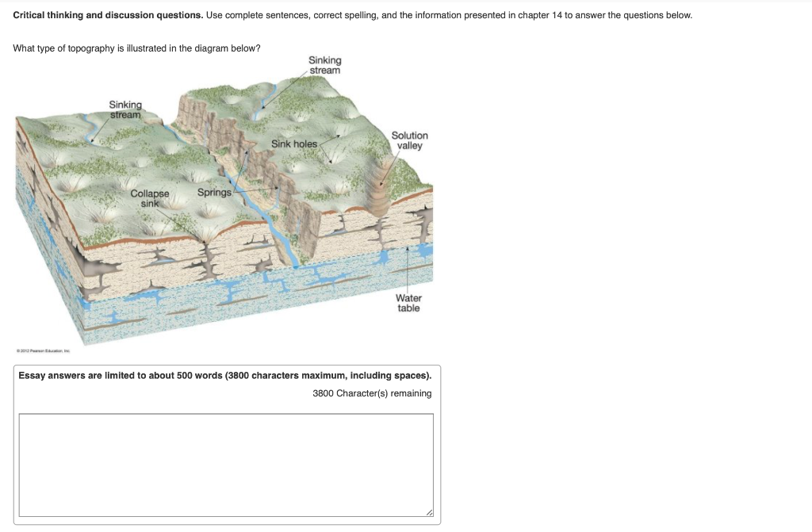Click the Pearson Education copyright line

point(43,350)
